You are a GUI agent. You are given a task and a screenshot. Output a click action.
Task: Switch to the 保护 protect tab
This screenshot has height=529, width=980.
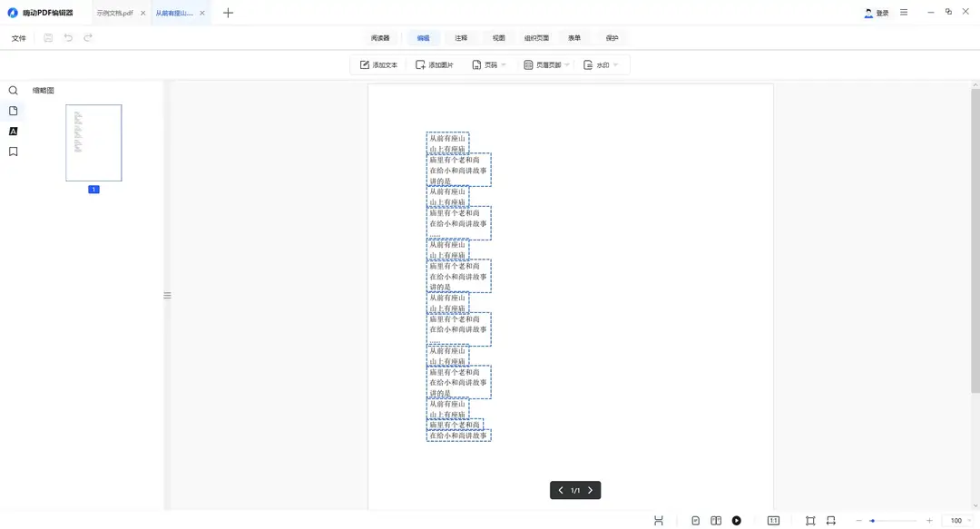(x=612, y=38)
